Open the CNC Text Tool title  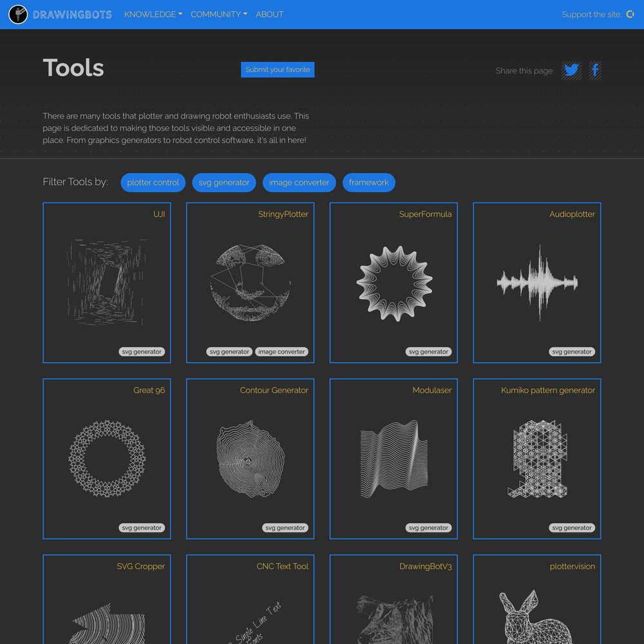pyautogui.click(x=282, y=566)
